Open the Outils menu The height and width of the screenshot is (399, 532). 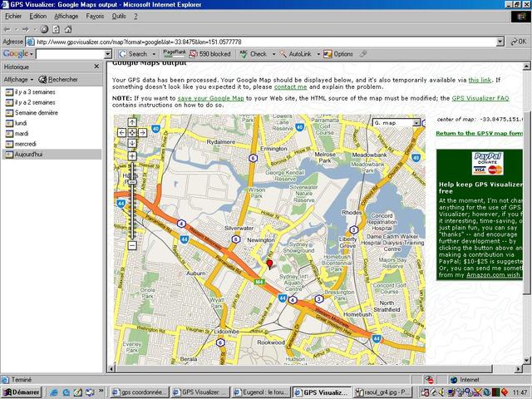pos(121,16)
